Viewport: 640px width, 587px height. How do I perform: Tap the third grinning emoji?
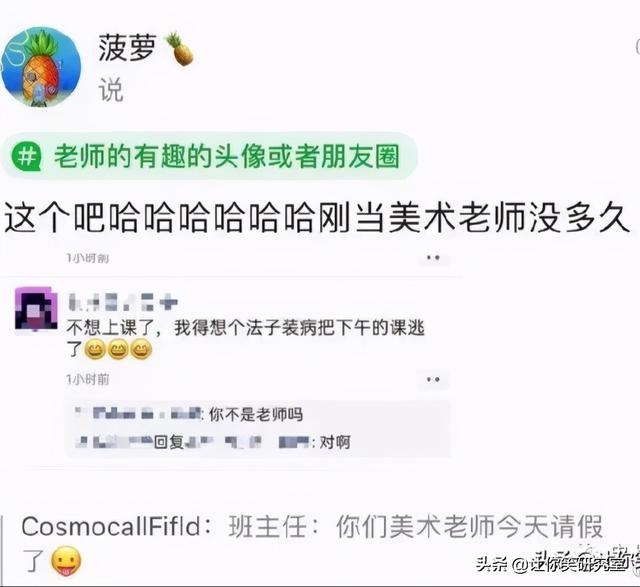pos(141,349)
